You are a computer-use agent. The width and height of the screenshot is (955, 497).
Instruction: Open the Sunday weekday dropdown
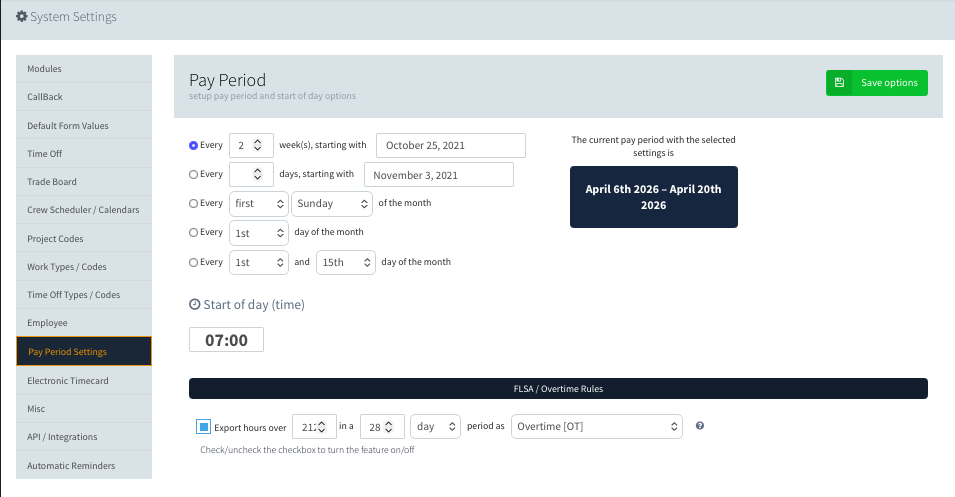click(x=331, y=203)
